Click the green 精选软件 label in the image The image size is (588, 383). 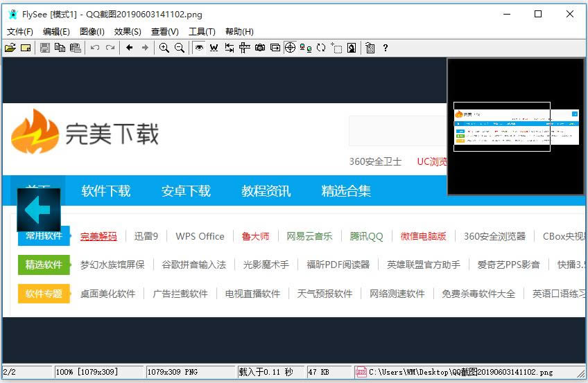pyautogui.click(x=44, y=265)
